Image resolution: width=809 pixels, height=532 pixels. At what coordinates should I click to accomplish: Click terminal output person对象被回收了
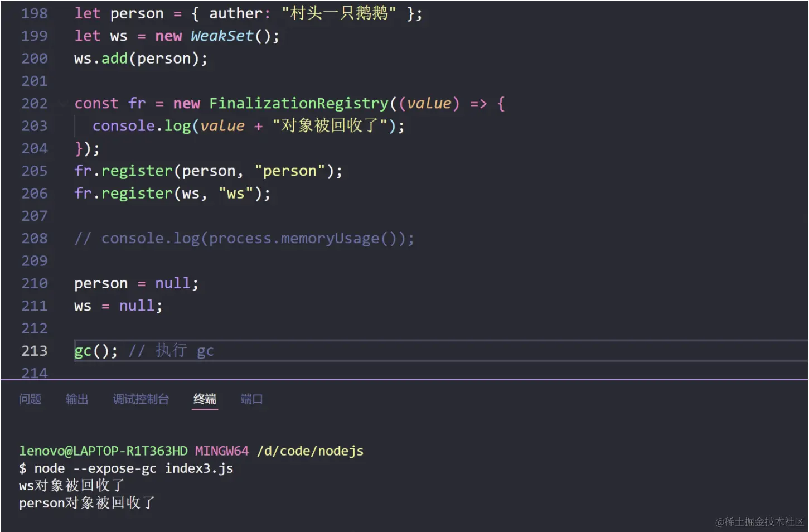pos(87,503)
